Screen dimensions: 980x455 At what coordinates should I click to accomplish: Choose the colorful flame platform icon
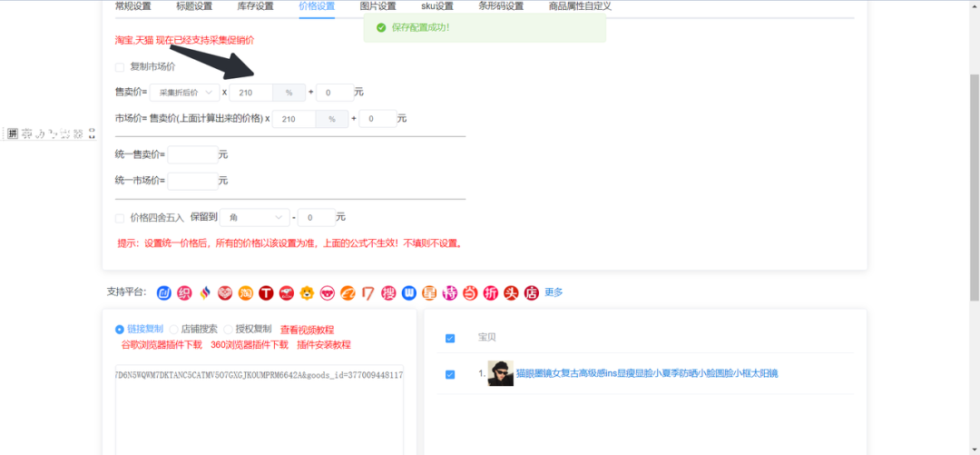tap(205, 292)
